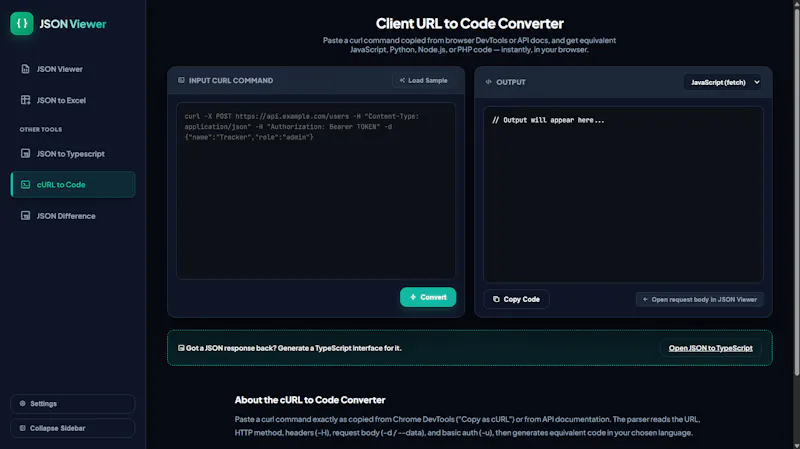This screenshot has width=800, height=449.
Task: Click the Input Curl Command header icon
Action: tap(181, 80)
